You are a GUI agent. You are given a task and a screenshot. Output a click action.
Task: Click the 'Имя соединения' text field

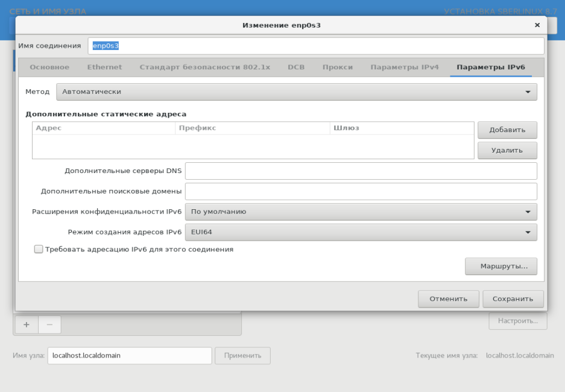click(x=315, y=46)
